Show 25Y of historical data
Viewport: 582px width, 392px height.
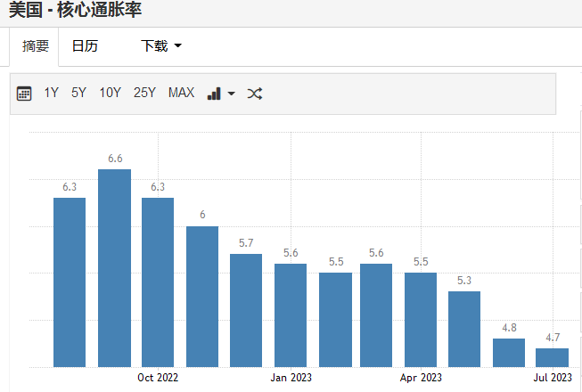[144, 93]
